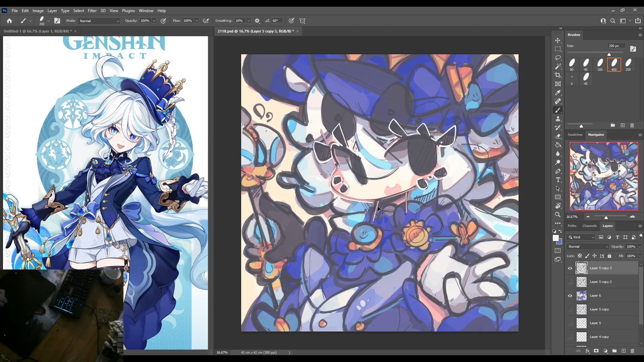Toggle lock transparent pixels
The image size is (644, 362).
580,256
